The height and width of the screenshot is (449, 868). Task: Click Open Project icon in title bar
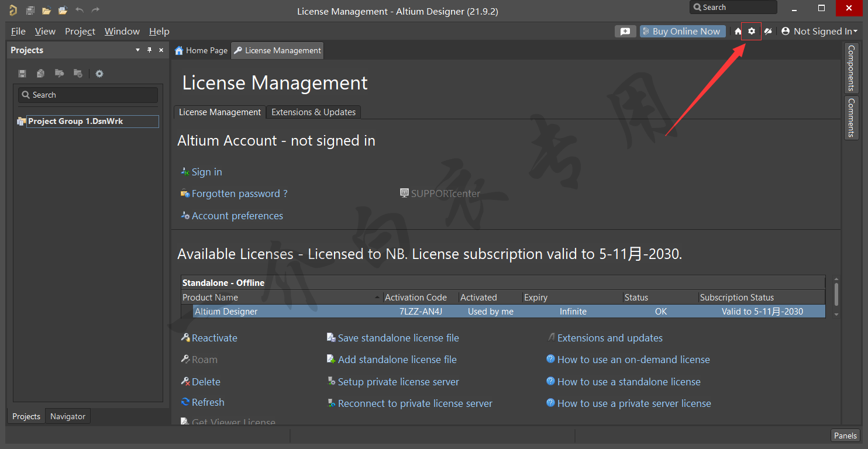[63, 10]
